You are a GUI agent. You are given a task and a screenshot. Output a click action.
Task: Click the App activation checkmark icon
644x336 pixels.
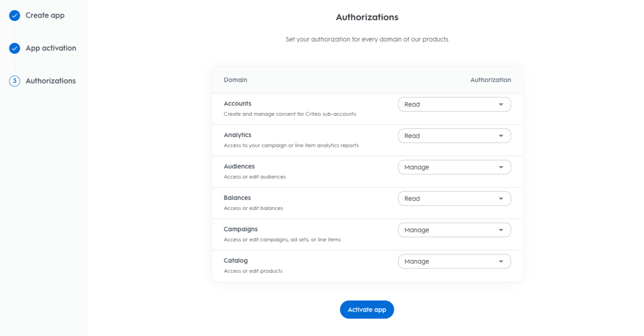pyautogui.click(x=15, y=48)
